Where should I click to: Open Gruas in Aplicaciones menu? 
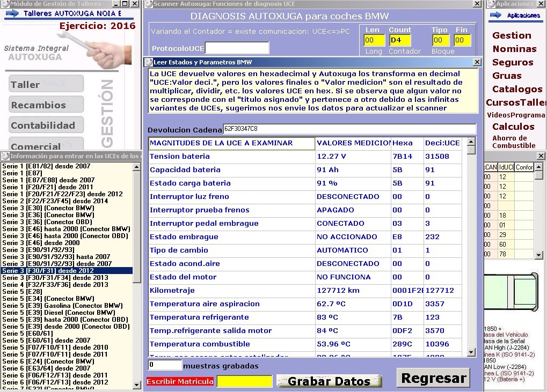[507, 76]
